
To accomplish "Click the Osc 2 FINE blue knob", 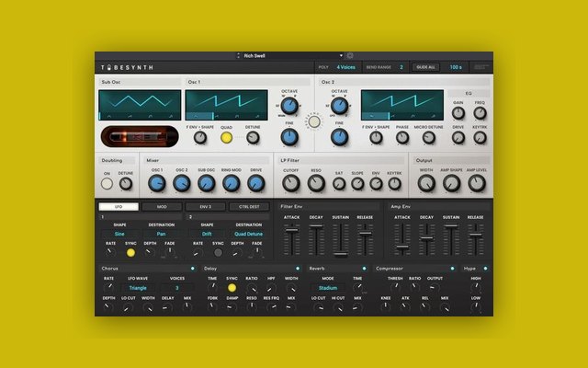I will [x=339, y=137].
